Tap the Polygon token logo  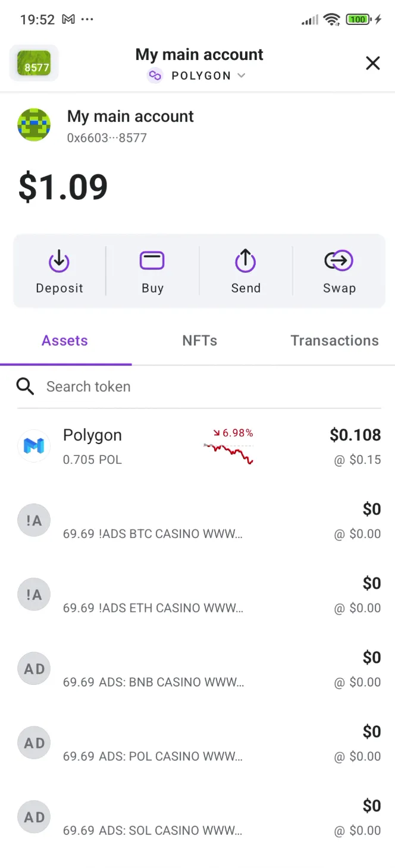tap(34, 446)
